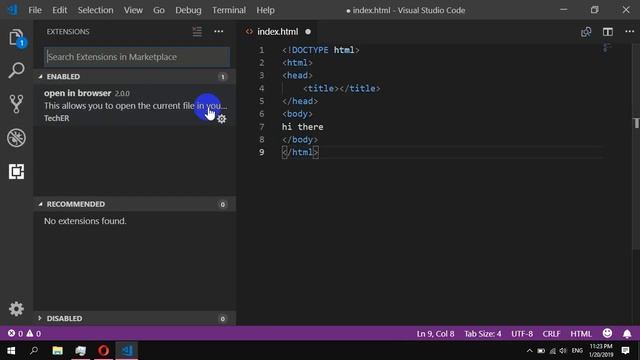This screenshot has height=360, width=640.
Task: Open the Explorer view in activity bar
Action: [x=16, y=38]
